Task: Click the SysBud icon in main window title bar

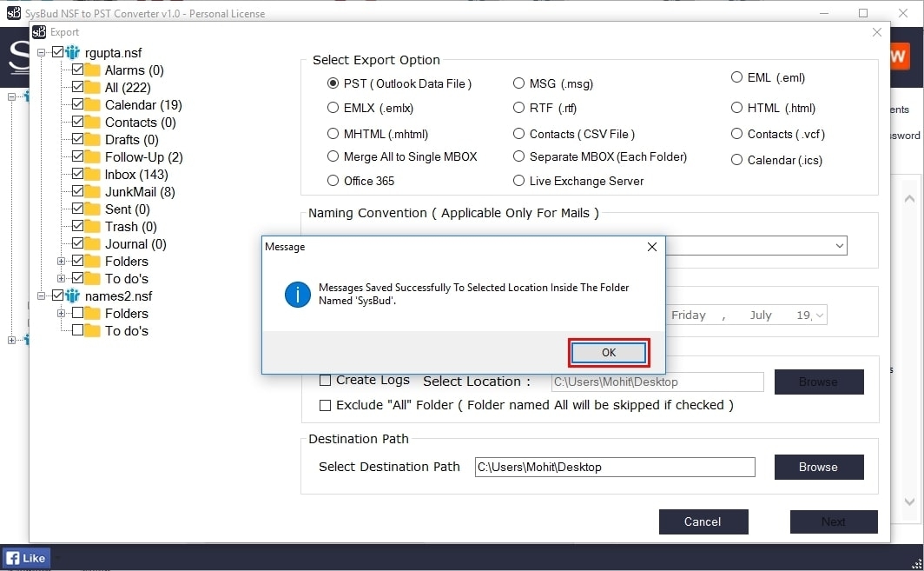Action: point(14,12)
